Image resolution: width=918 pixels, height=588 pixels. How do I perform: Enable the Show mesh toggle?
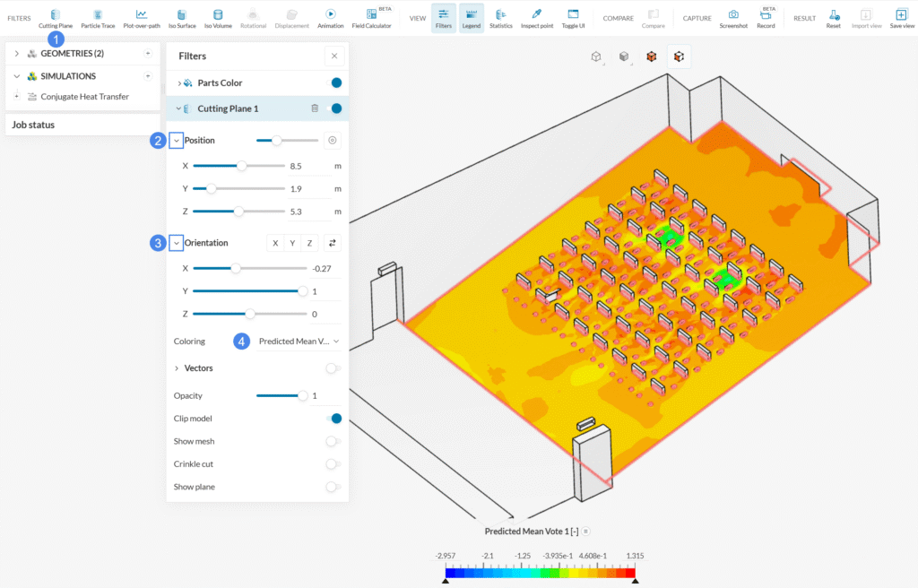pos(333,441)
